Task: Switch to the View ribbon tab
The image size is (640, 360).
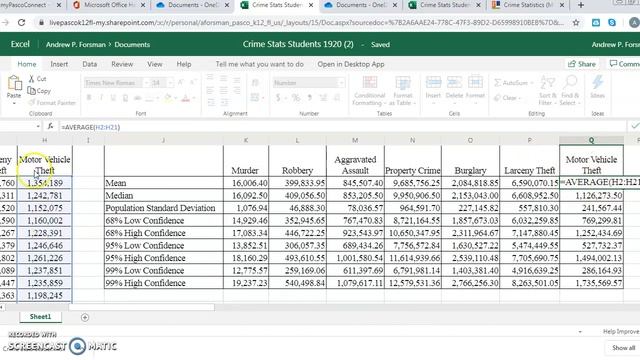Action: tap(155, 64)
